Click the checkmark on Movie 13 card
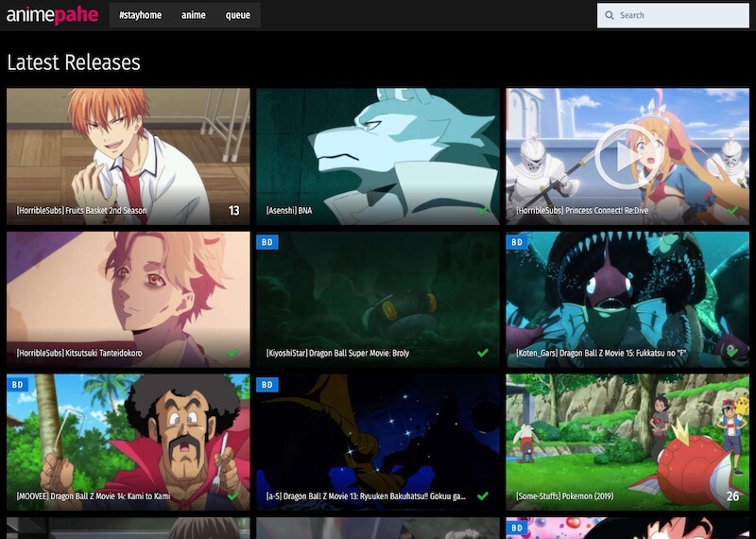The image size is (756, 539). (x=483, y=496)
